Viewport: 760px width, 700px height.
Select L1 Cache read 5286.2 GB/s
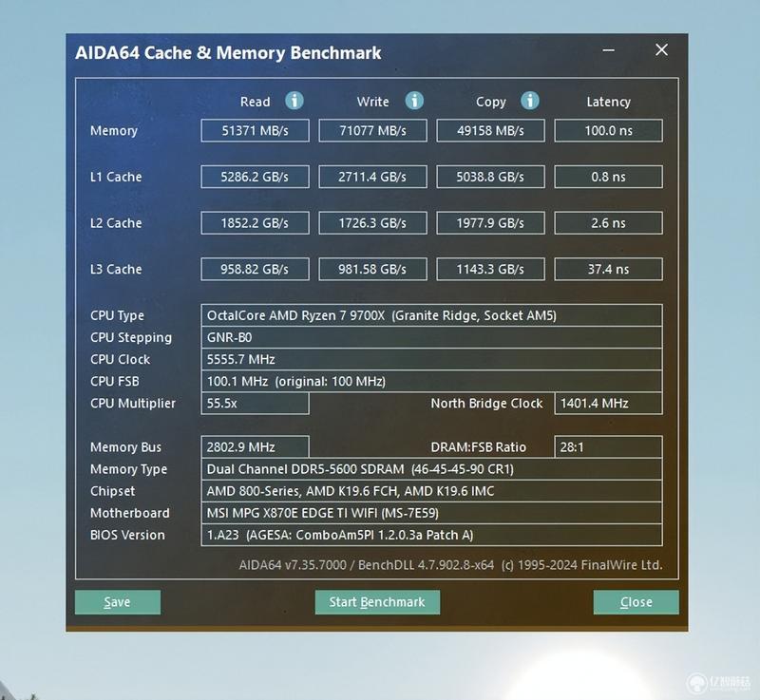[255, 177]
